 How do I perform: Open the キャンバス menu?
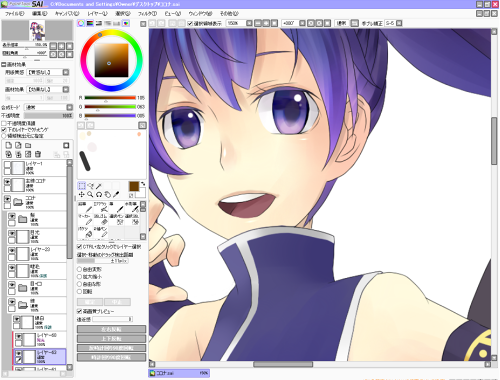67,14
